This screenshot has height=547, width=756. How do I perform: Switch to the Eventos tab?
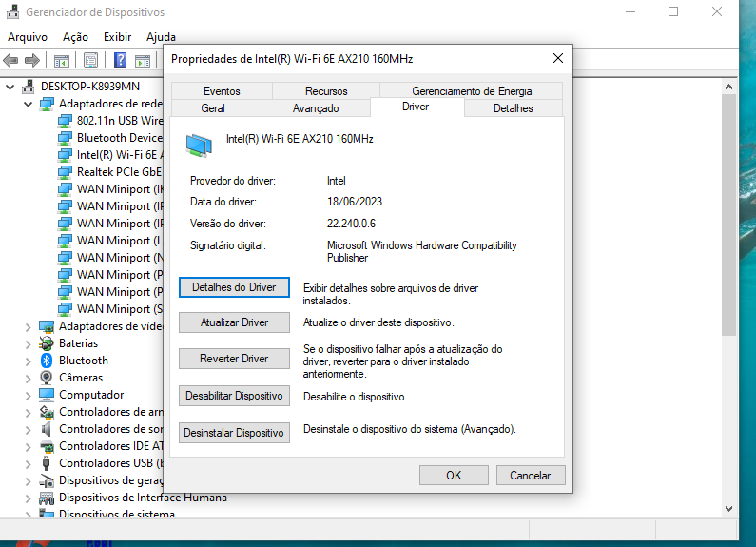click(222, 91)
